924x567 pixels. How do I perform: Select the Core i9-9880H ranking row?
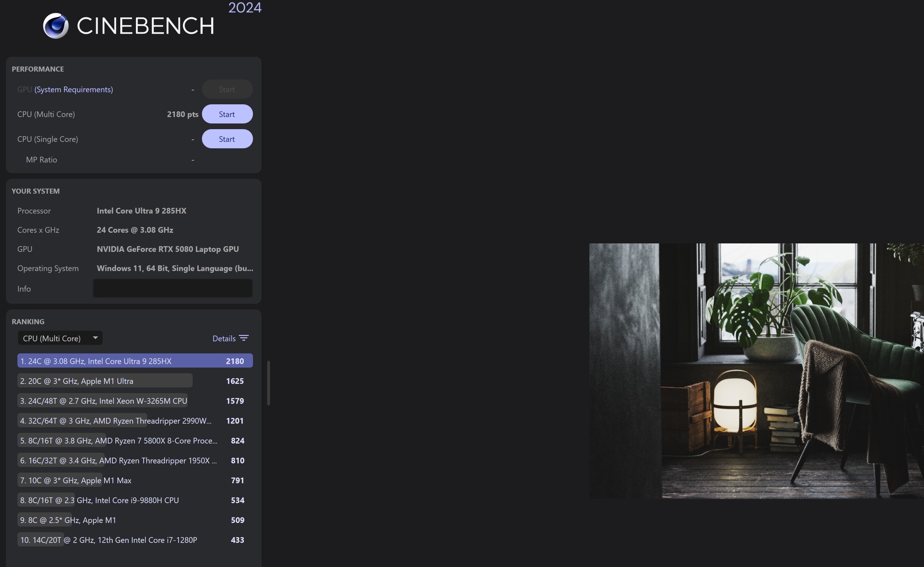99,500
